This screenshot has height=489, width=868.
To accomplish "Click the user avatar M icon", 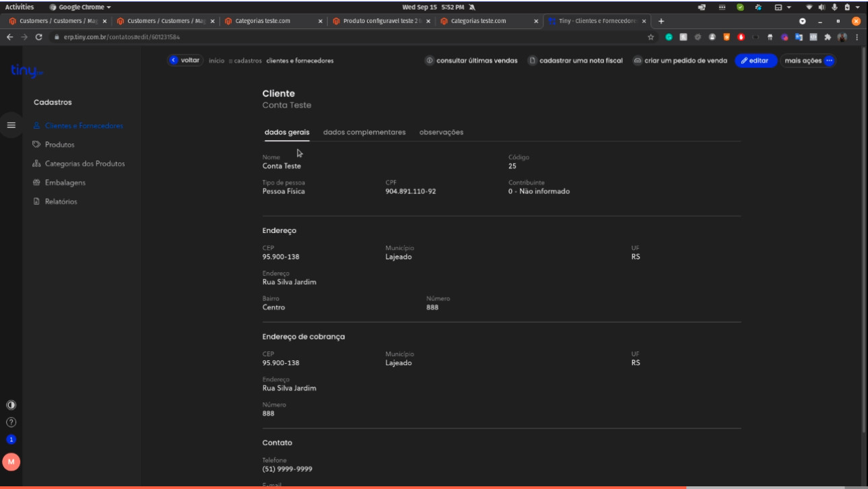I will point(11,461).
